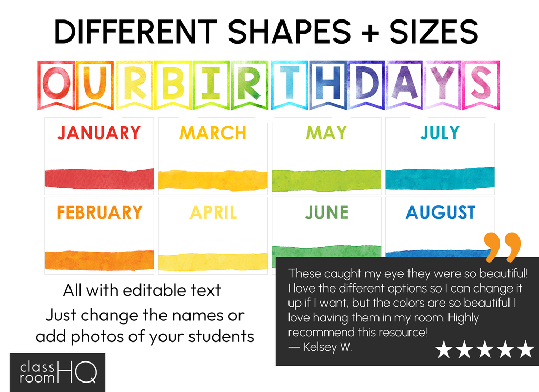Open the MAY birthday card
The image size is (539, 392).
point(326,156)
